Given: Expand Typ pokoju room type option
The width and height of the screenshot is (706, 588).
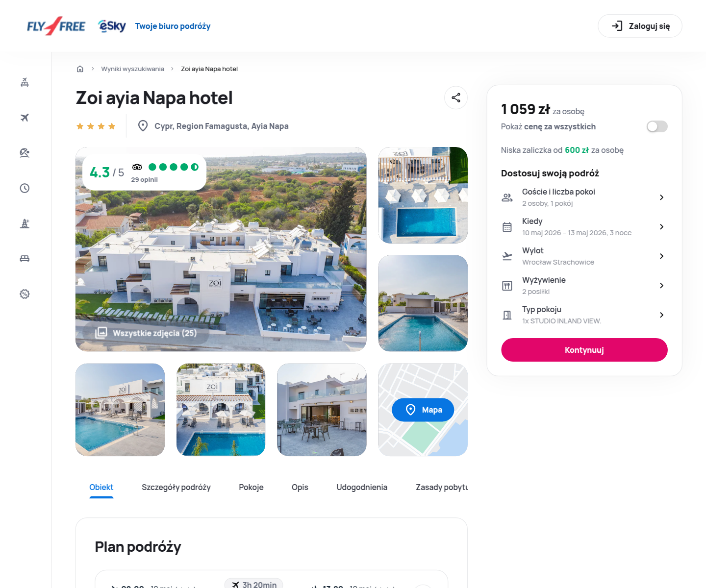Looking at the screenshot, I should click(x=584, y=315).
